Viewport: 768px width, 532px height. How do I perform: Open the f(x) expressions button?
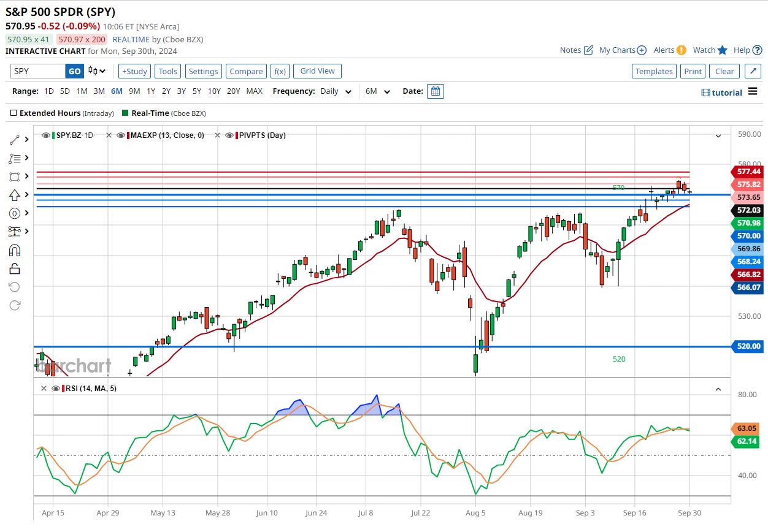pyautogui.click(x=280, y=71)
